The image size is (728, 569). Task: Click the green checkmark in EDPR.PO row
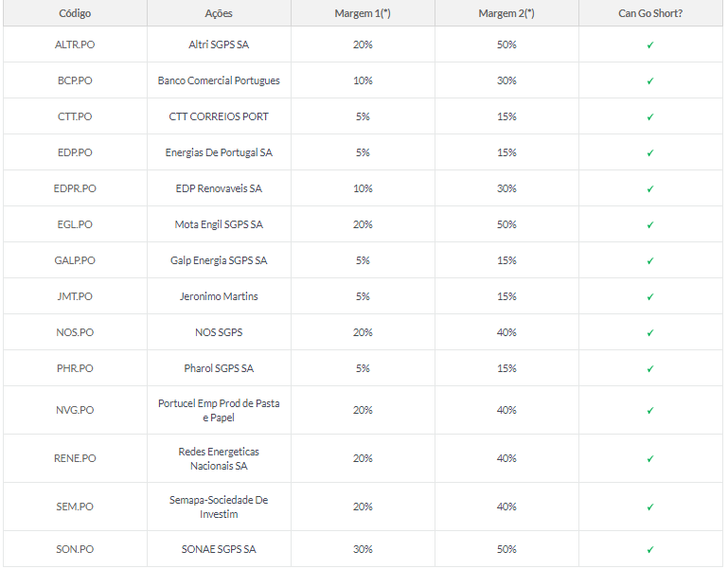(650, 189)
